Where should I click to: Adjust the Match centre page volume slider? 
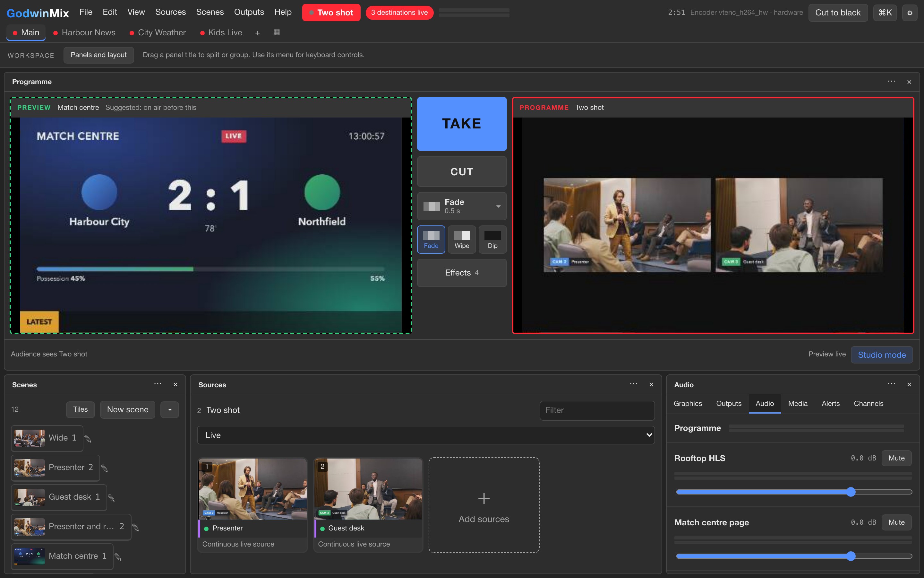tap(793, 556)
